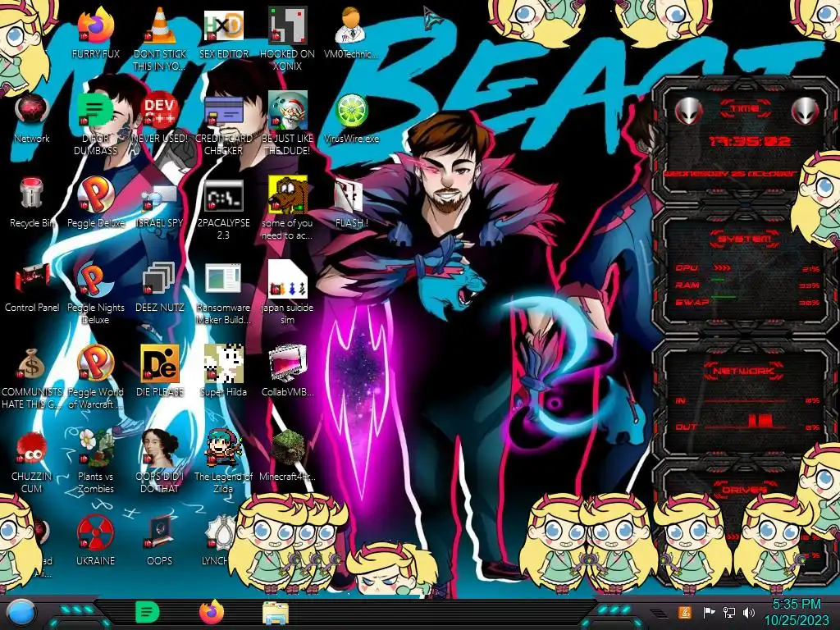Open the green chat icon labeled DUMBASS
Image resolution: width=840 pixels, height=630 pixels.
click(95, 111)
